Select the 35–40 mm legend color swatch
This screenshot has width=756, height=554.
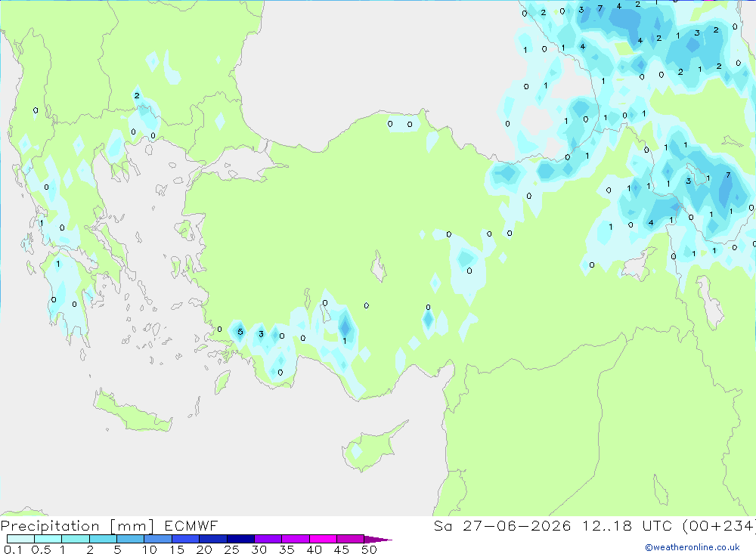tap(296, 539)
